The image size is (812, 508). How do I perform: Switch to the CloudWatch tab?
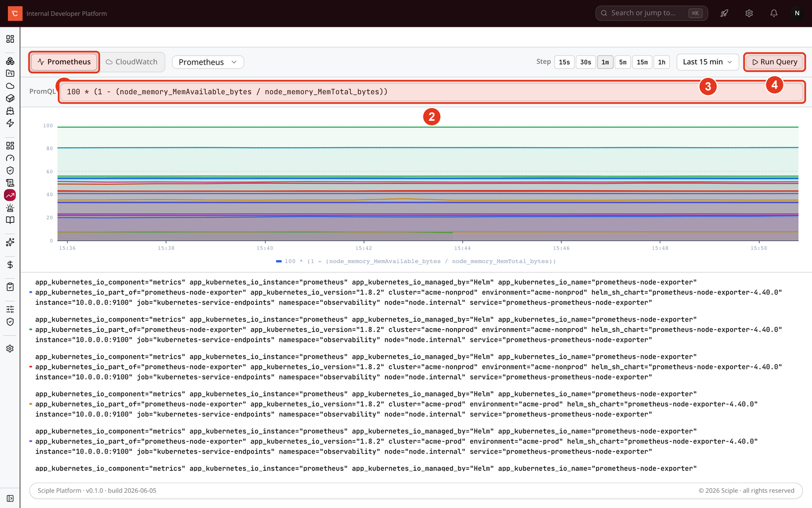click(132, 62)
